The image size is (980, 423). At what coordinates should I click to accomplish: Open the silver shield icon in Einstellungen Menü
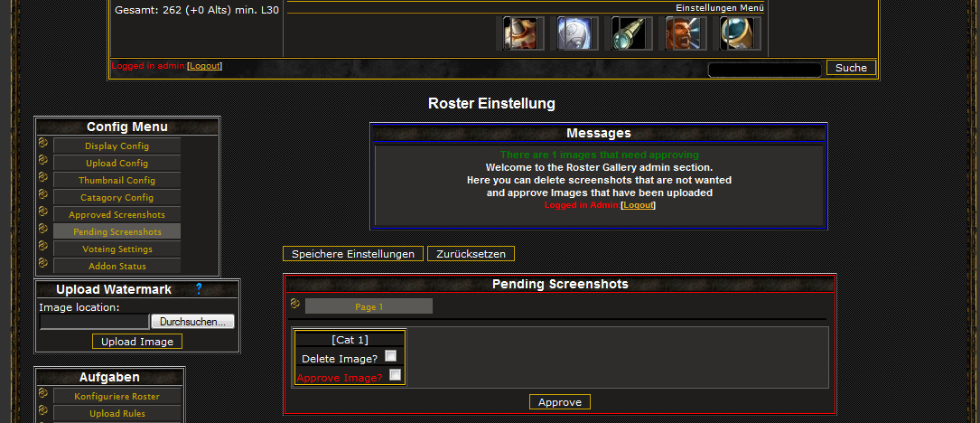click(x=574, y=33)
